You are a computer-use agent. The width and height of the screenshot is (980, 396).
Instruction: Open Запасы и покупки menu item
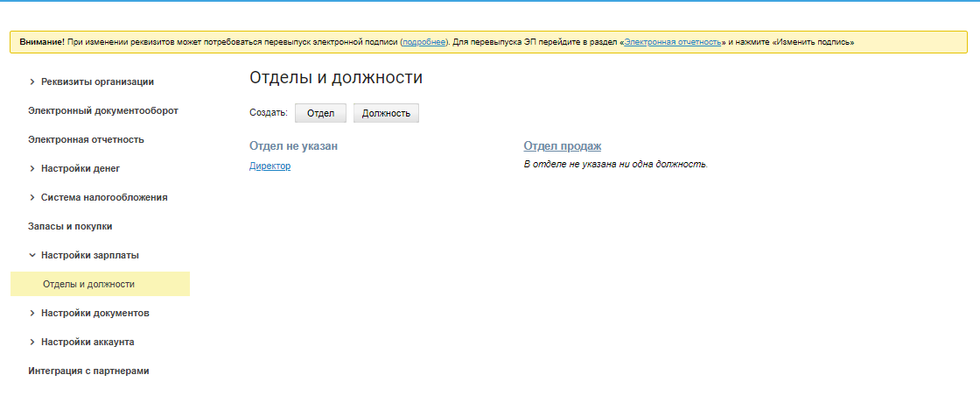tap(70, 226)
